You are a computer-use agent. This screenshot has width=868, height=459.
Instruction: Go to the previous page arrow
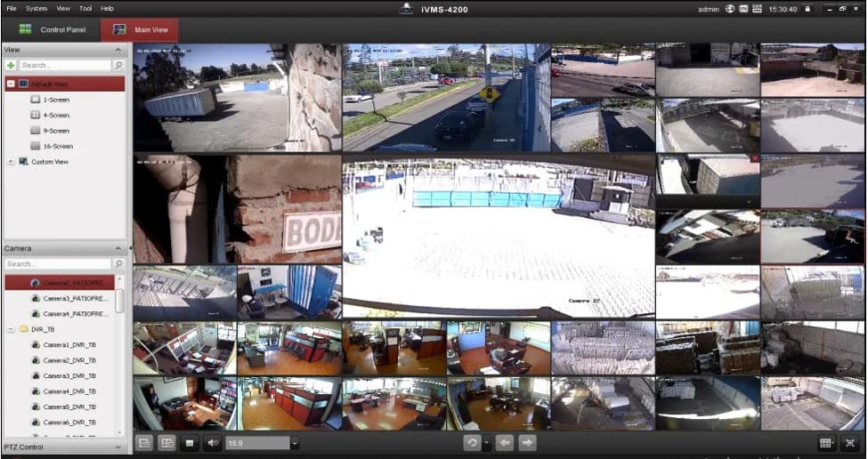[x=505, y=443]
